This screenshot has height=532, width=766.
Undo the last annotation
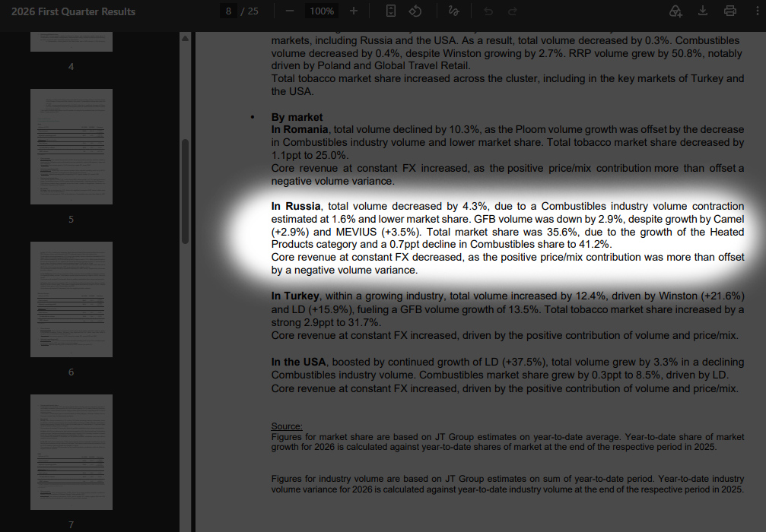488,11
